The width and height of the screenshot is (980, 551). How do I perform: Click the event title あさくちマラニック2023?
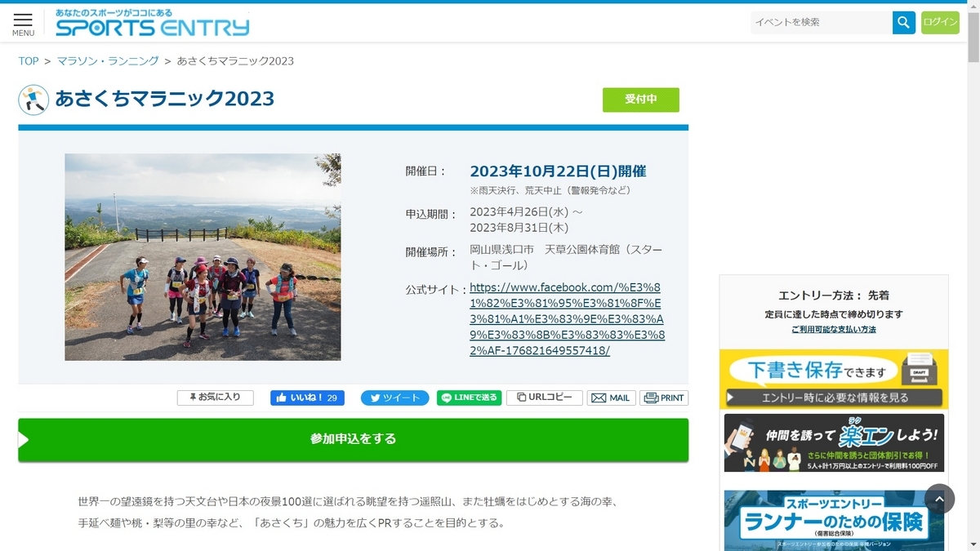165,100
